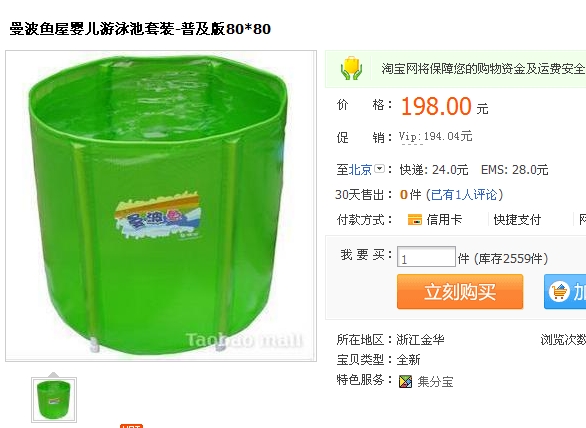Screen dimensions: 586x428
Task: Click the 立刻购买 buy now button
Action: pos(460,292)
